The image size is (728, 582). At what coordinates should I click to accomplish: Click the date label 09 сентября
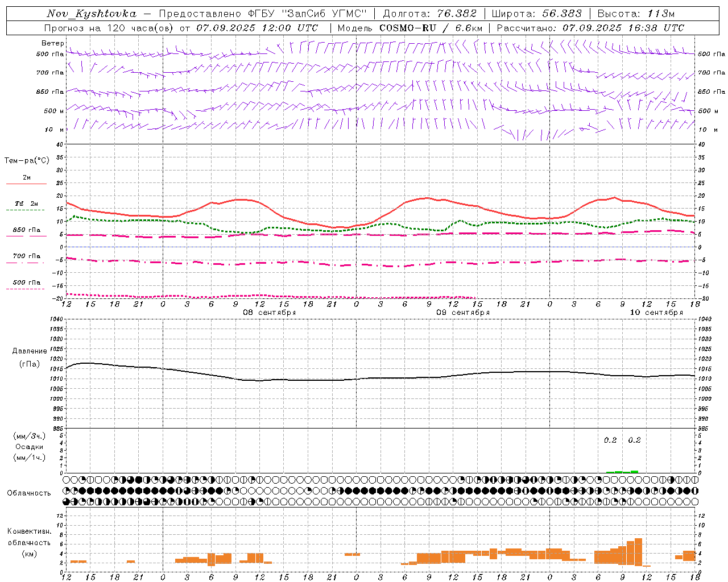pyautogui.click(x=463, y=313)
